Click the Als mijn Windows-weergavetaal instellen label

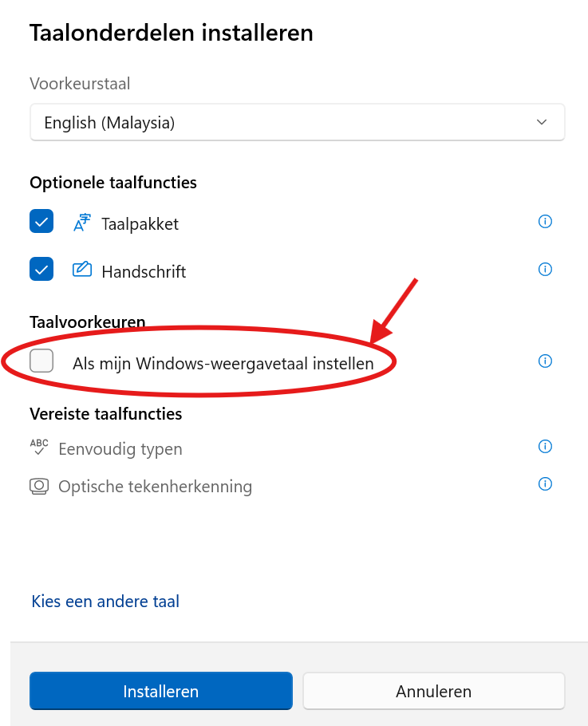coord(223,364)
